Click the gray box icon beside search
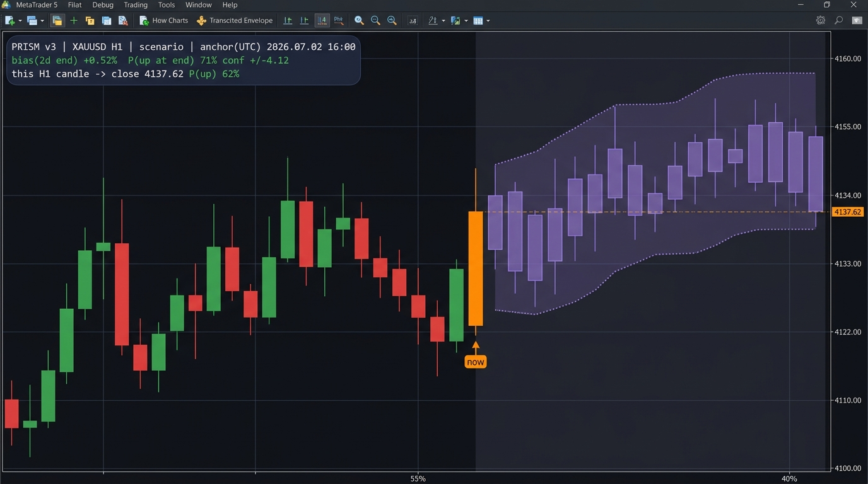The image size is (868, 484). [x=857, y=20]
